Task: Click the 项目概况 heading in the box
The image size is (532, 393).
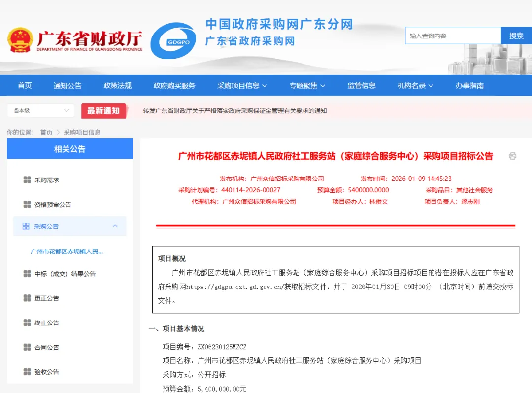Action: 172,258
